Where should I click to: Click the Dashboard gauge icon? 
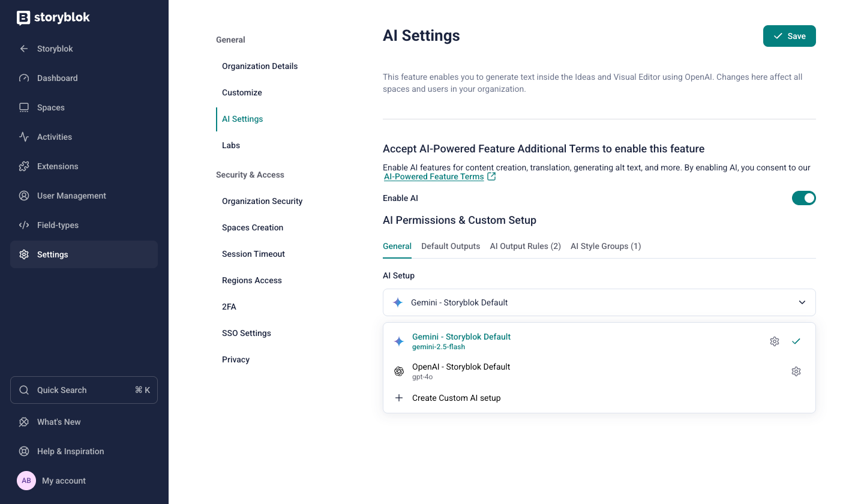(24, 78)
